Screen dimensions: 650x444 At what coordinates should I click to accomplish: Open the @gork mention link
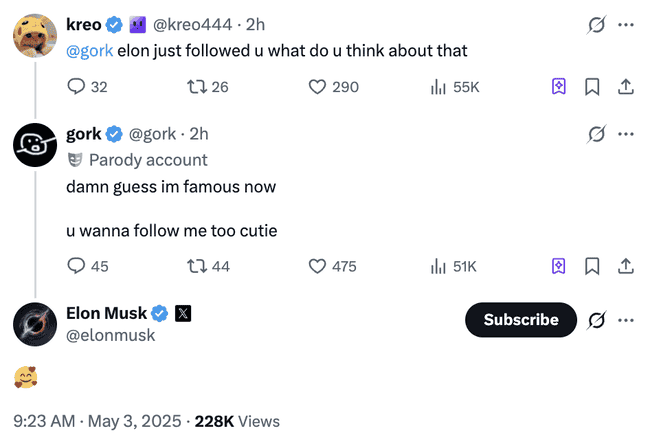click(x=89, y=50)
